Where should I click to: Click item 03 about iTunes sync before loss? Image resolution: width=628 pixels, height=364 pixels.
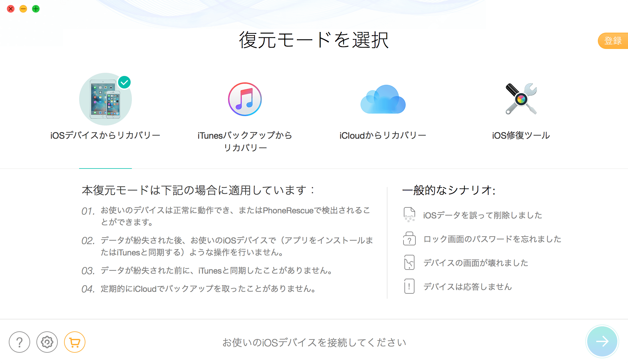pos(207,270)
